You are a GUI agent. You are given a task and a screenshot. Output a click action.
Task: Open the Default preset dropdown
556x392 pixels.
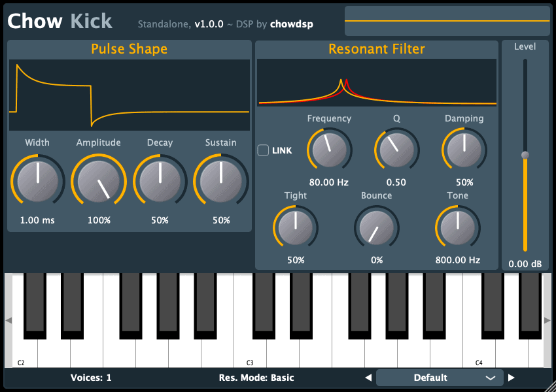[440, 378]
